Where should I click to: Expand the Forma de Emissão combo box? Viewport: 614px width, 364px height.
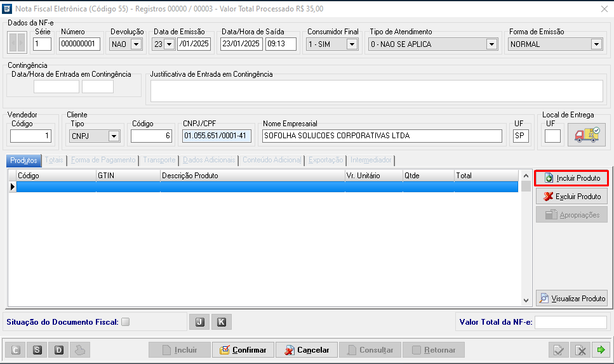(596, 44)
